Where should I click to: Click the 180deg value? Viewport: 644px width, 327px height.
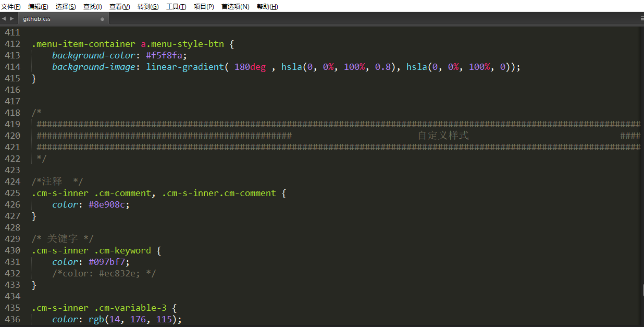pyautogui.click(x=250, y=67)
